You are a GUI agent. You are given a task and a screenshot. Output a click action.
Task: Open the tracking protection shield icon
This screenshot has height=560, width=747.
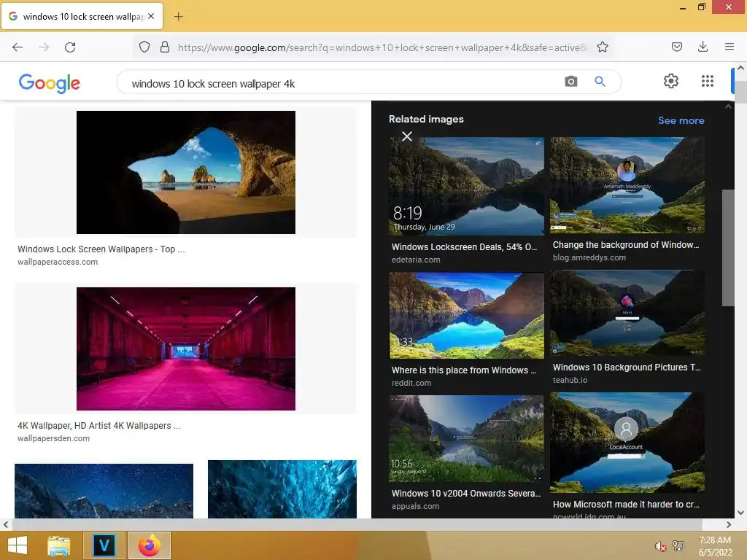144,47
